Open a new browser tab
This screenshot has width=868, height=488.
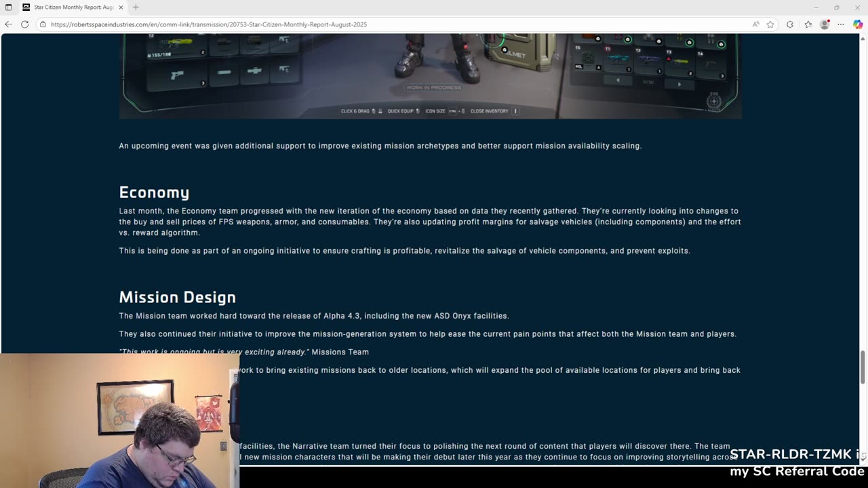point(136,7)
